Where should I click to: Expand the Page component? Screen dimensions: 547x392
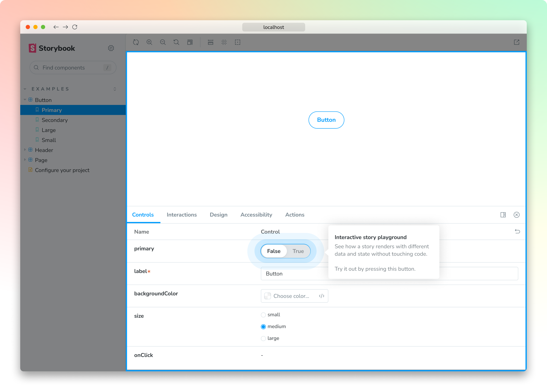25,160
